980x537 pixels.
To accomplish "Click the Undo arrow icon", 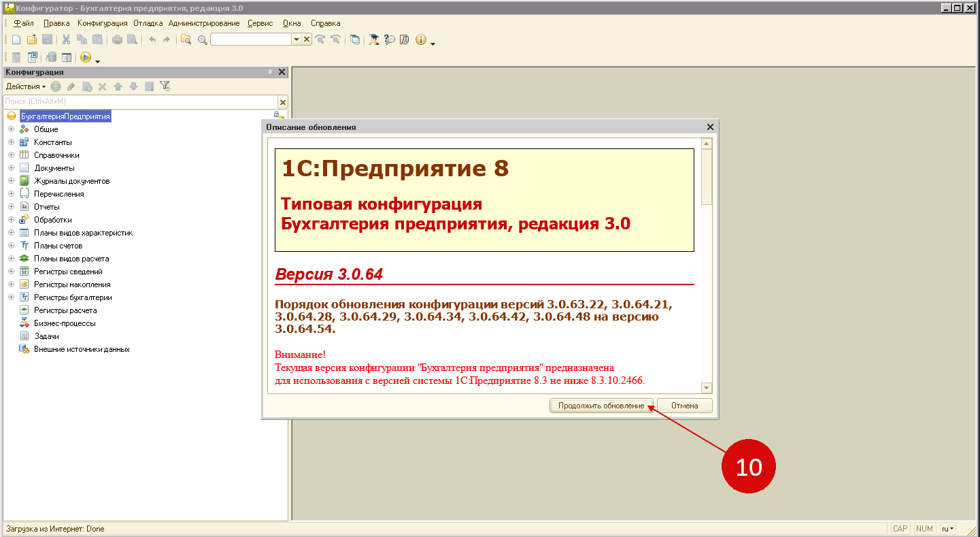I will pos(152,39).
